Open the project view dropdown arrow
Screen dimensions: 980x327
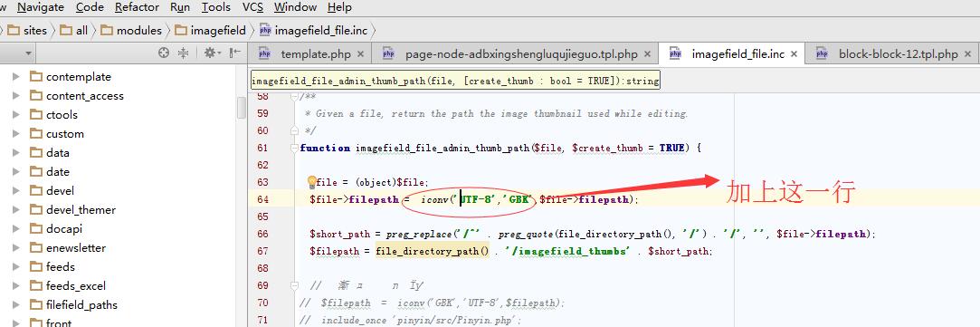(x=28, y=53)
